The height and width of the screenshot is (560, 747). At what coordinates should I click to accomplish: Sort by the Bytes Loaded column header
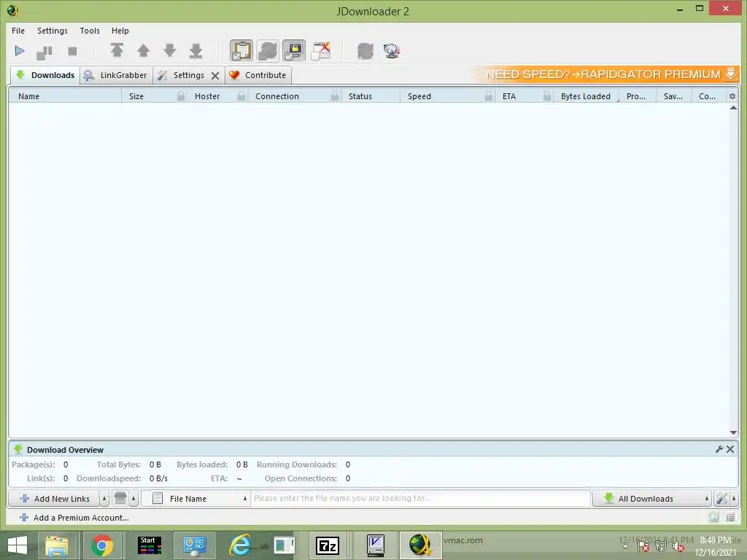[586, 96]
